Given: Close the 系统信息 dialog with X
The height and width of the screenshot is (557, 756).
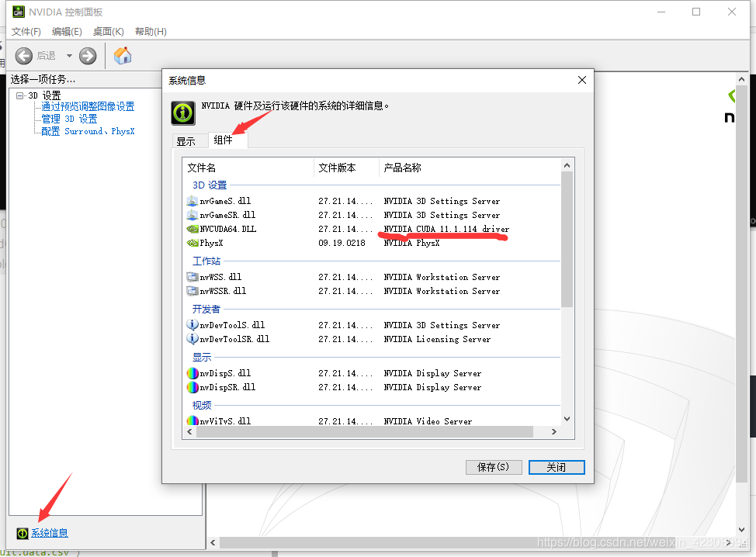Looking at the screenshot, I should tap(582, 80).
